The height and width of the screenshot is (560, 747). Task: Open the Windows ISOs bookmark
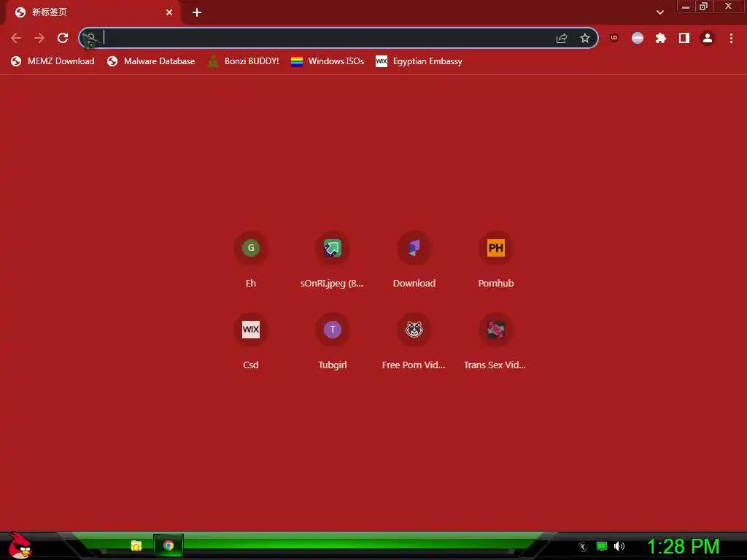pyautogui.click(x=328, y=61)
